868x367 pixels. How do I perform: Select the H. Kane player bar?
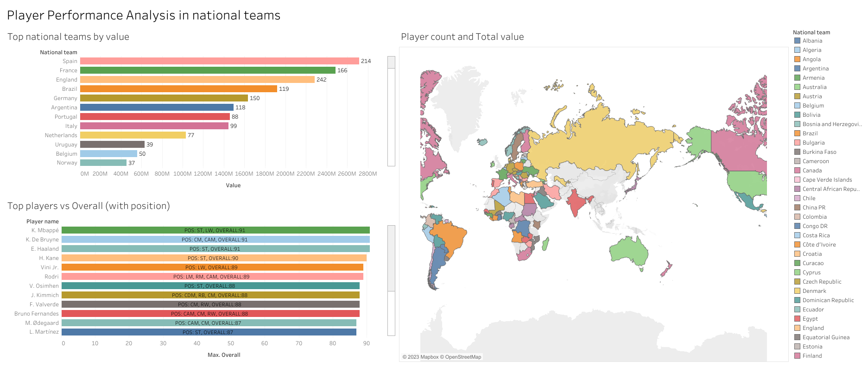[214, 258]
